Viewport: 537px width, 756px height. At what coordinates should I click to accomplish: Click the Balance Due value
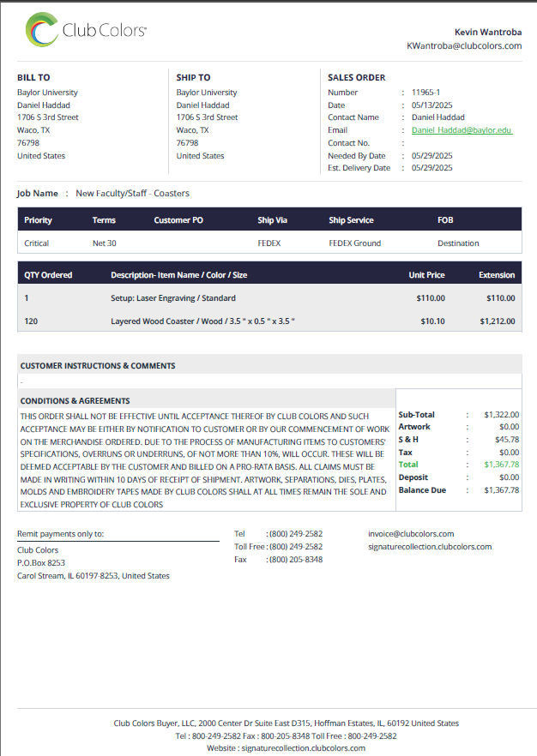pyautogui.click(x=501, y=490)
